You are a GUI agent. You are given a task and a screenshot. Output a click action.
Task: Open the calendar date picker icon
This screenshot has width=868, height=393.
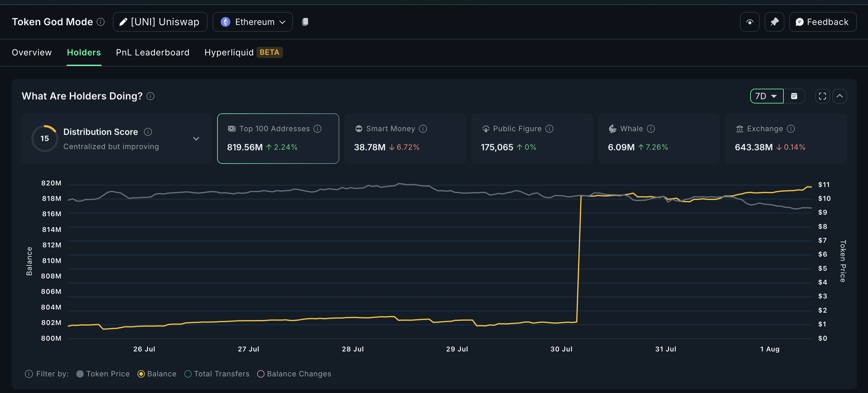click(794, 96)
